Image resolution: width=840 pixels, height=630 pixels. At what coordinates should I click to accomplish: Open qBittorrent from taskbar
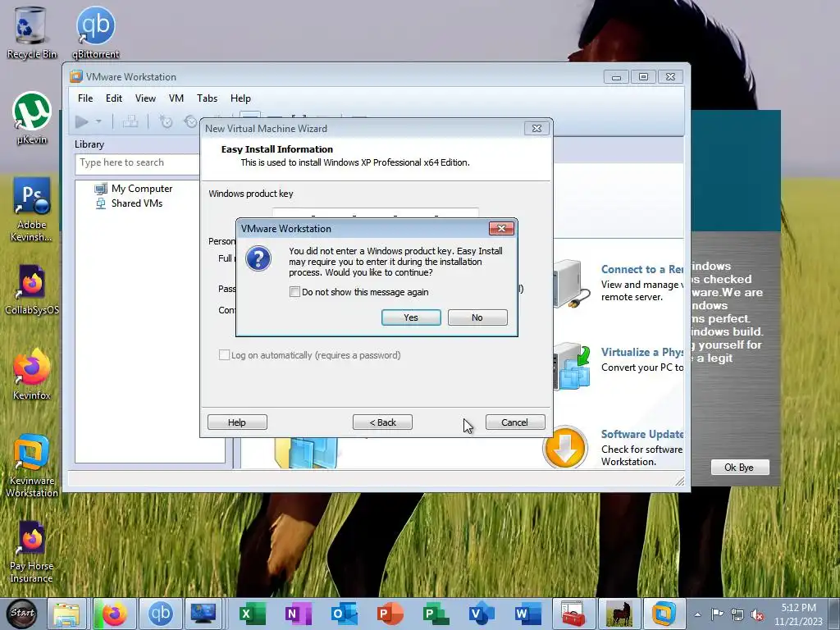coord(160,614)
